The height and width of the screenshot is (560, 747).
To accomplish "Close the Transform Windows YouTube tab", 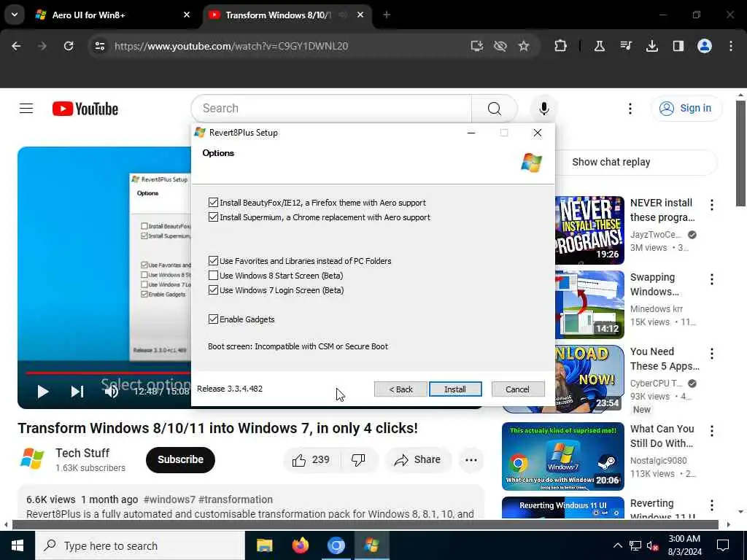I will 360,15.
